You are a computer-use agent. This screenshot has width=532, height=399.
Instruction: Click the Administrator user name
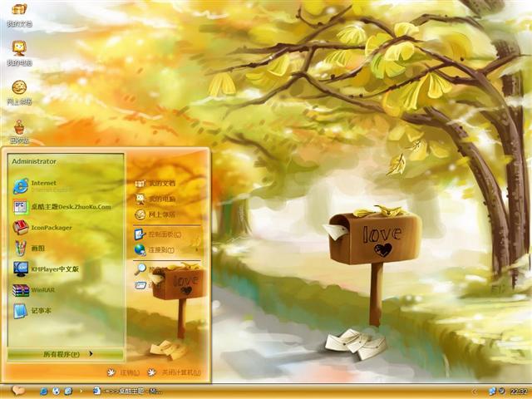click(x=34, y=161)
